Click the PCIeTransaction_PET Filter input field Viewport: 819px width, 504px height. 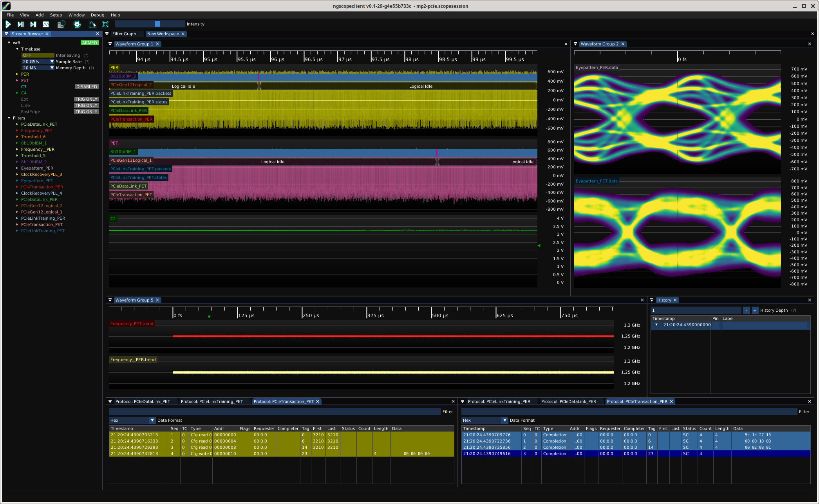point(275,412)
